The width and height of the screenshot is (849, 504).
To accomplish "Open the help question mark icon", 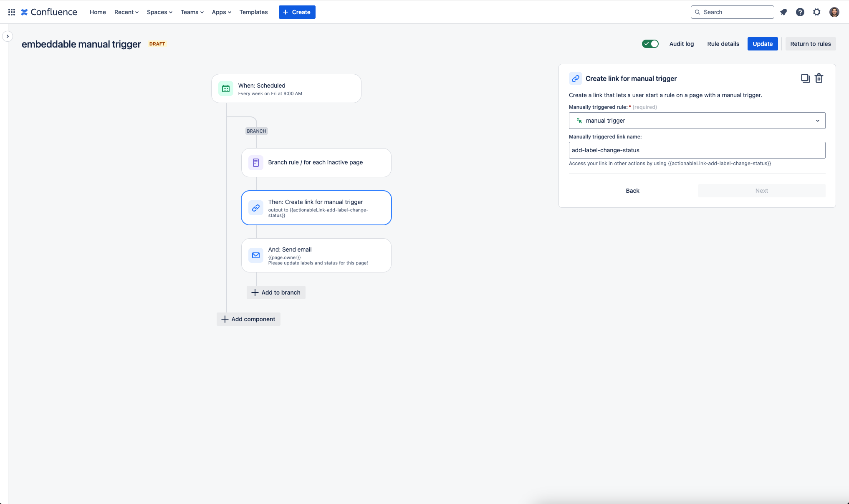I will coord(800,12).
